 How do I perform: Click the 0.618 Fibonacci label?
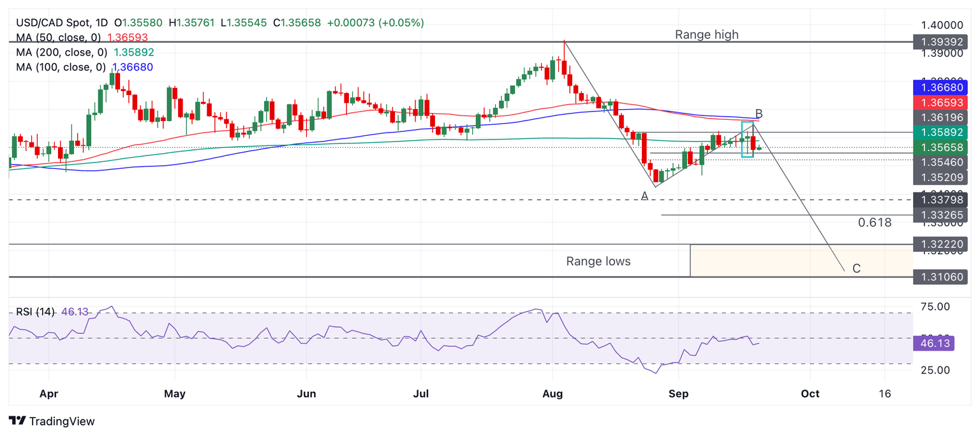(875, 222)
